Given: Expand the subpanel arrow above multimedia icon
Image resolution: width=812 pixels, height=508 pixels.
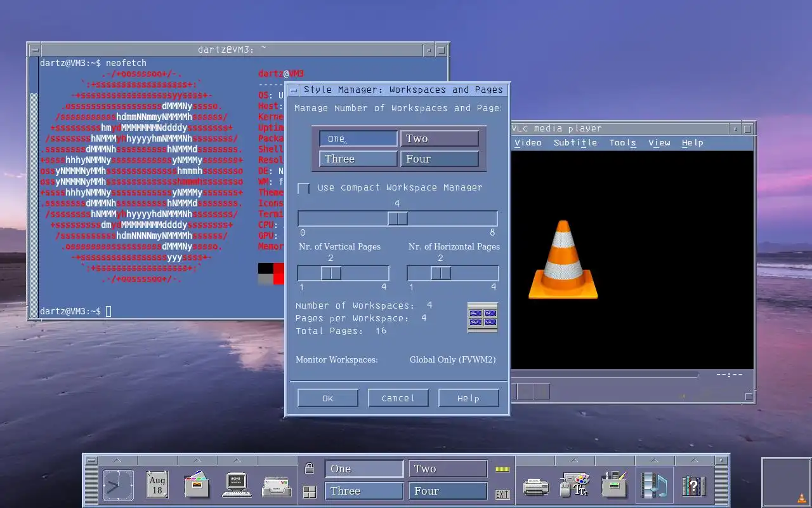Looking at the screenshot, I should pyautogui.click(x=653, y=460).
